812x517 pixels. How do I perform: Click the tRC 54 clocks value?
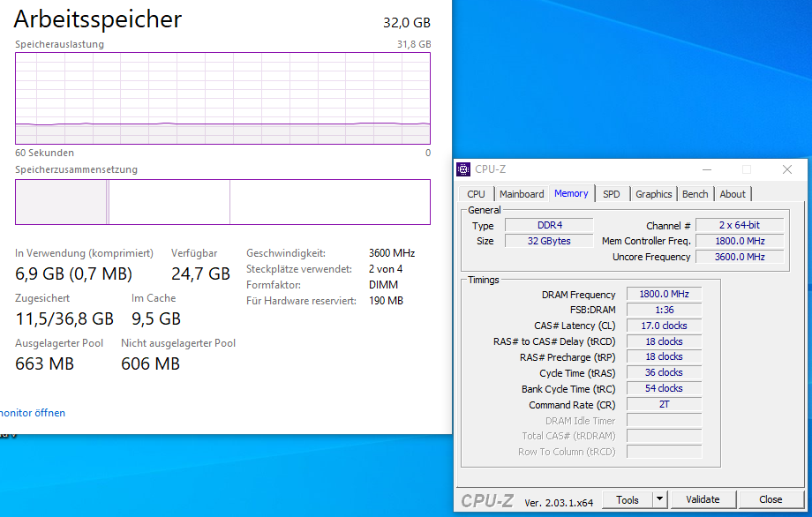point(664,389)
